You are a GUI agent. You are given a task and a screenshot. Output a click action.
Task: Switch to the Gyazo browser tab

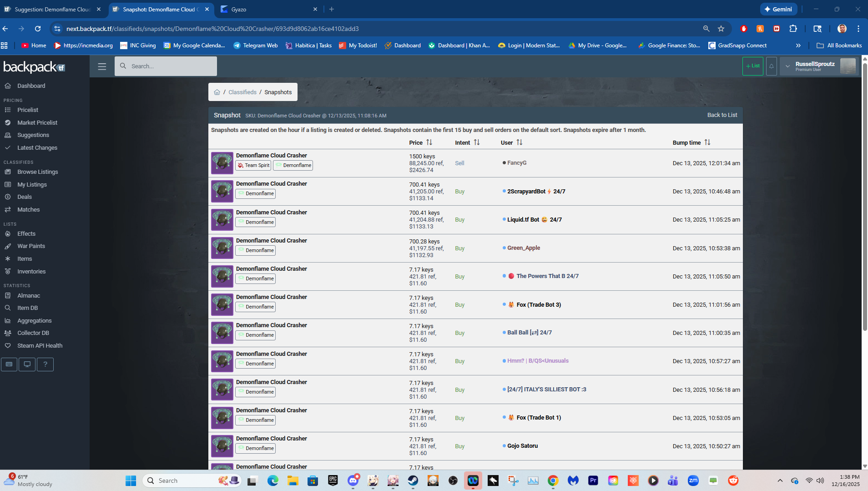(x=268, y=9)
